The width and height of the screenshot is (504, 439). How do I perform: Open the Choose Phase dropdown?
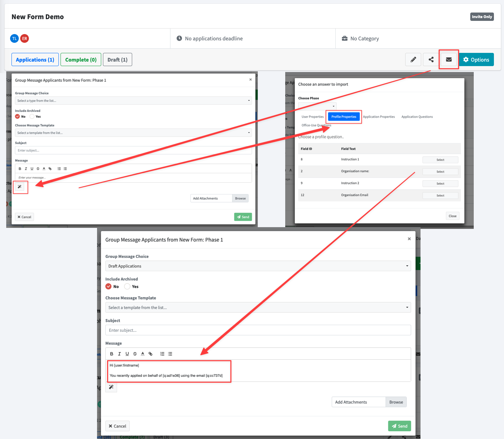point(317,106)
